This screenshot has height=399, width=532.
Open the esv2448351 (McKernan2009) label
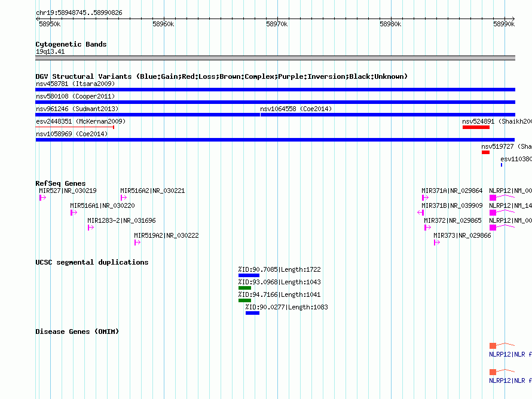click(81, 121)
